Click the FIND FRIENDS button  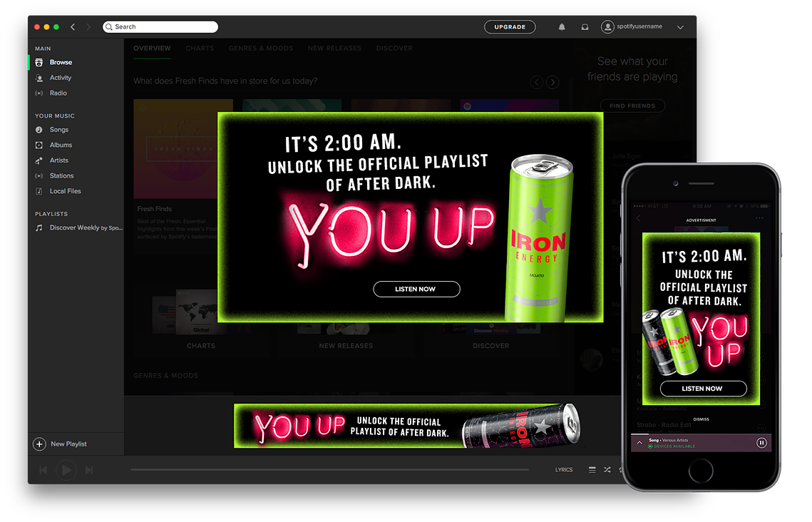[x=632, y=106]
